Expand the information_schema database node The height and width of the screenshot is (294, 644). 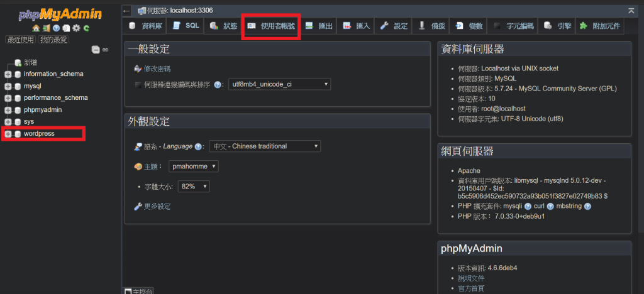click(x=8, y=75)
